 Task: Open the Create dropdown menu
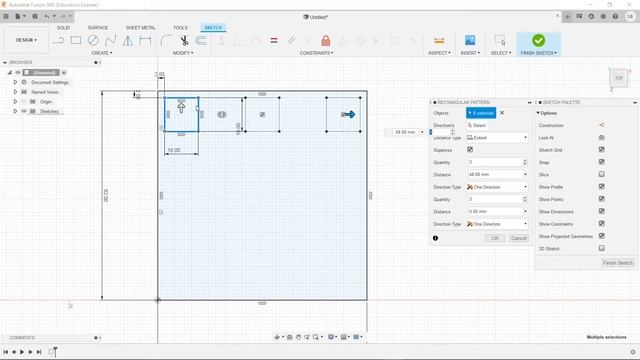(102, 53)
